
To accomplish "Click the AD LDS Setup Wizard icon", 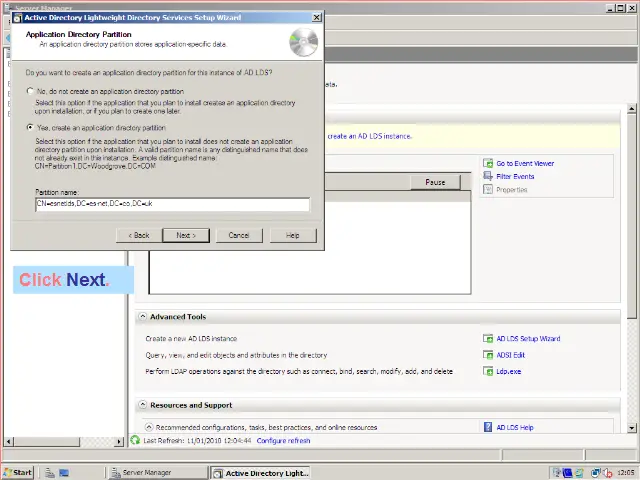I will 488,338.
